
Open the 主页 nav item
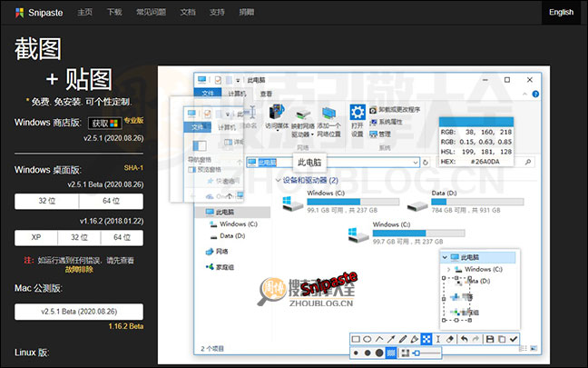coord(84,12)
